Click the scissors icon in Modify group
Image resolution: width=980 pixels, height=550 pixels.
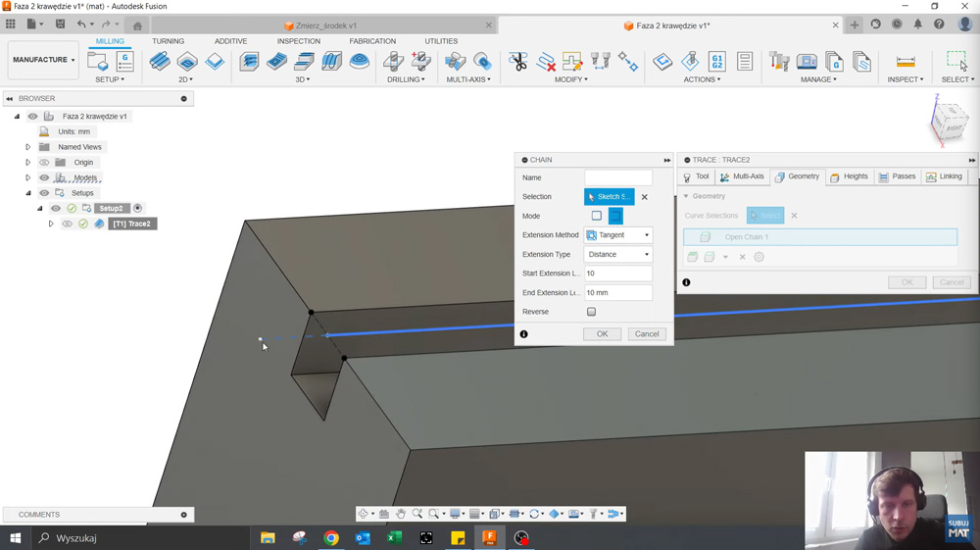coord(518,62)
